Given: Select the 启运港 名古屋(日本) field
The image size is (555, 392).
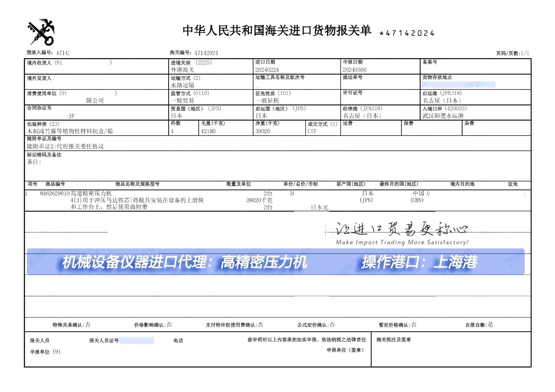Looking at the screenshot, I should (439, 101).
